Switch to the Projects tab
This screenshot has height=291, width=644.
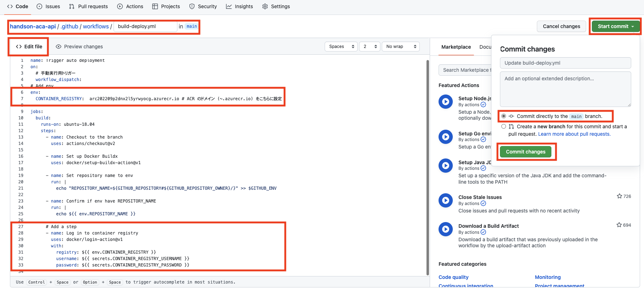click(166, 6)
